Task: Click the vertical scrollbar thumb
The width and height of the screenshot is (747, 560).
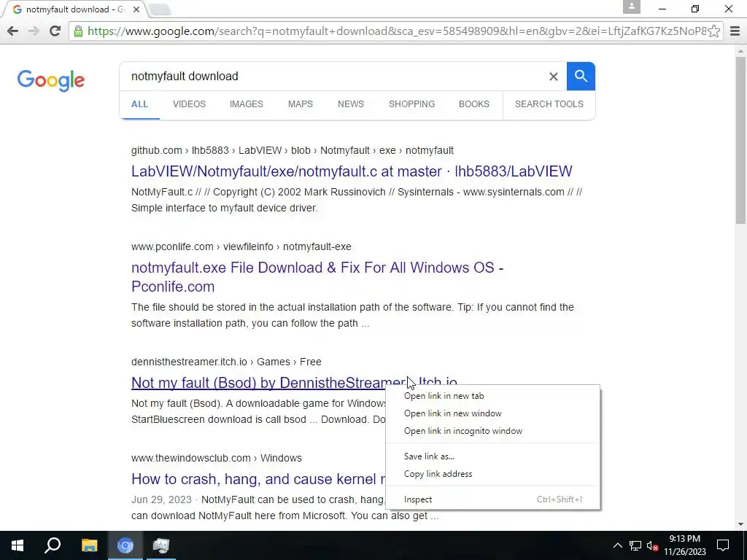Action: pos(740,140)
